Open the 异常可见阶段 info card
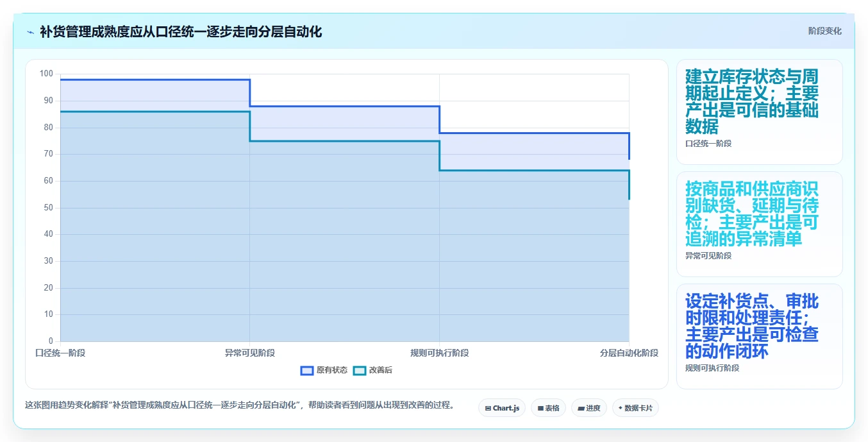 coord(759,224)
